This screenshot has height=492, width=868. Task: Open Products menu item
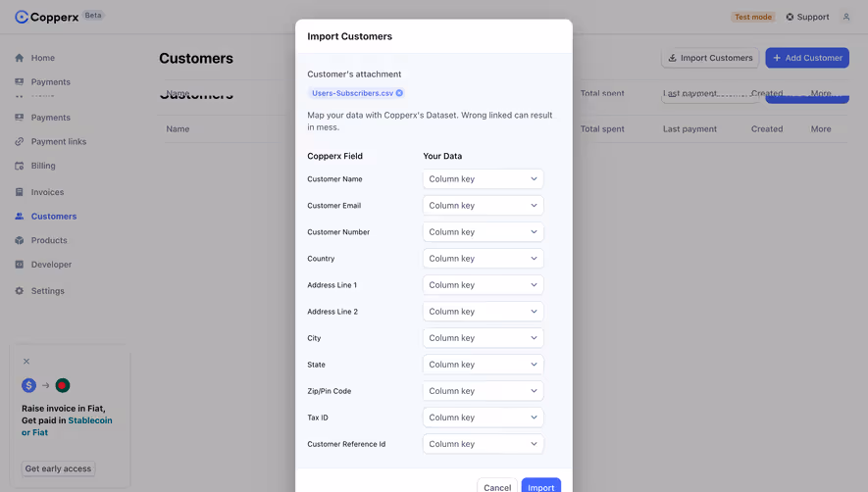click(49, 240)
